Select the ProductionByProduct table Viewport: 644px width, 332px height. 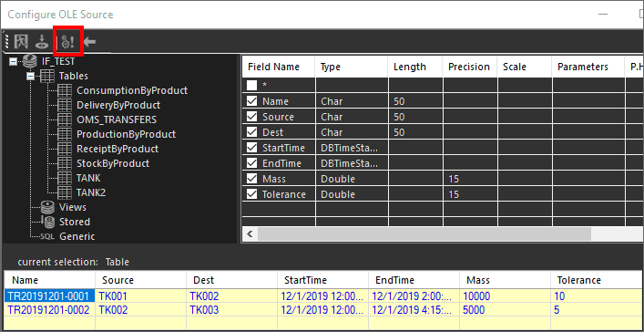126,134
